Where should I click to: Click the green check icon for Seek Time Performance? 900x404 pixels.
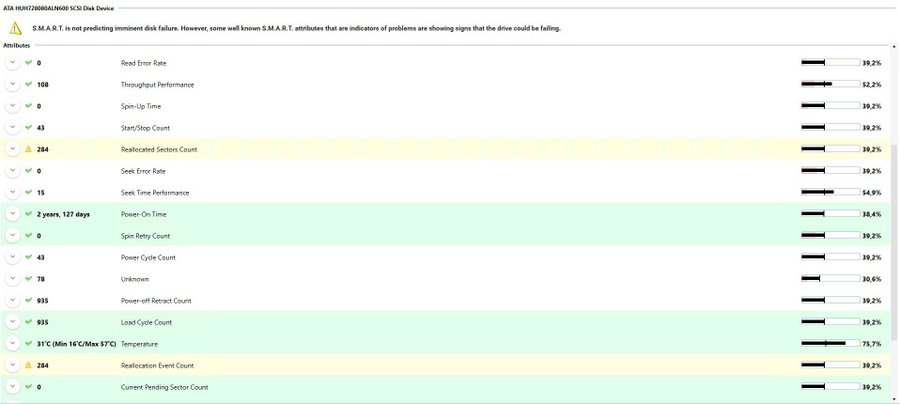tap(29, 192)
